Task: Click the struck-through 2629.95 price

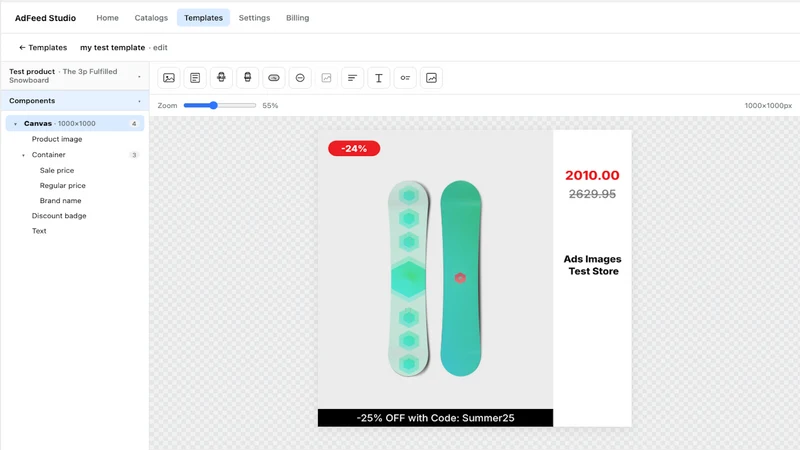Action: 592,194
